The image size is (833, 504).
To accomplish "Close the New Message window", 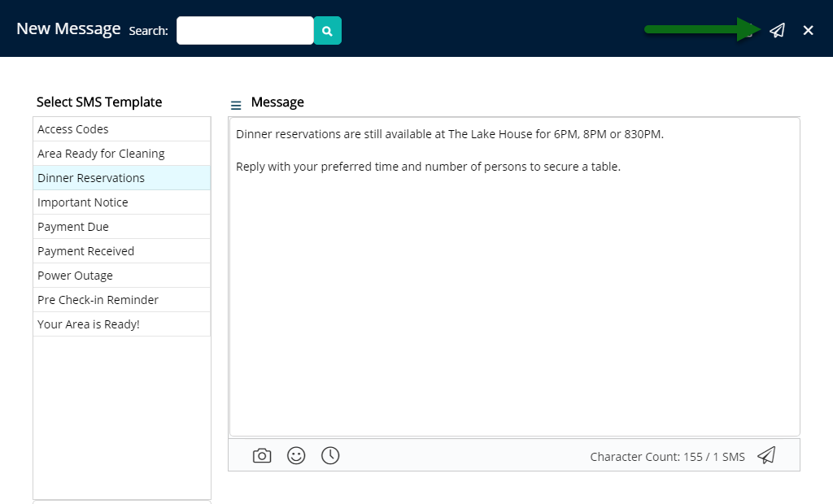I will pos(808,30).
